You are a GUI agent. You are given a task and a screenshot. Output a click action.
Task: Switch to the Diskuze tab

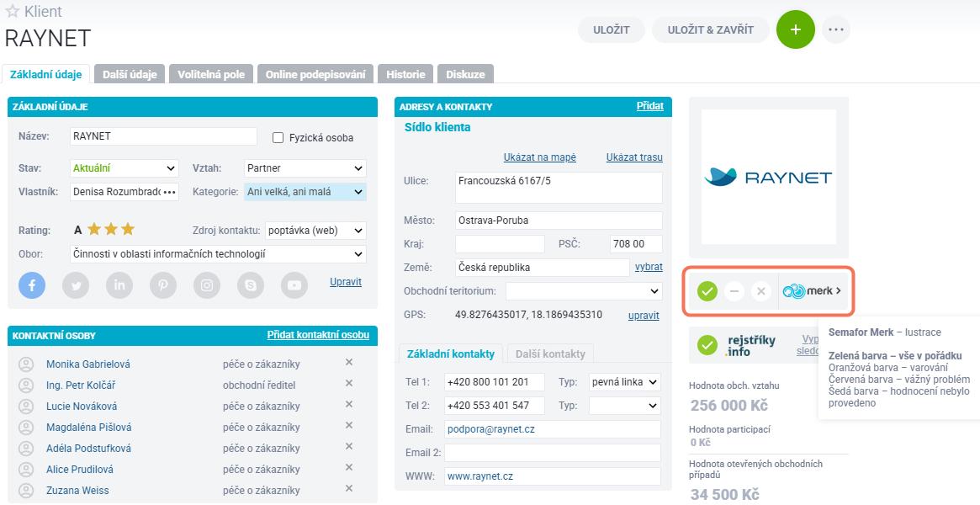coord(466,74)
